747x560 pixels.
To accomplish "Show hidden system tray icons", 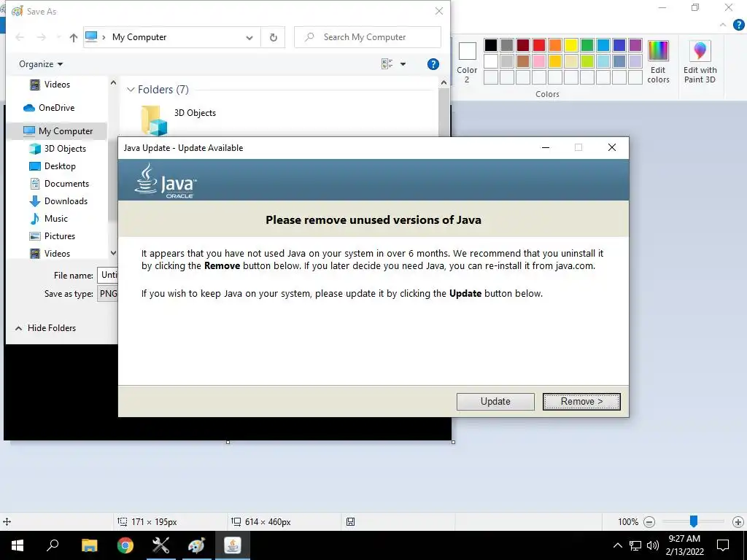I will pyautogui.click(x=617, y=545).
